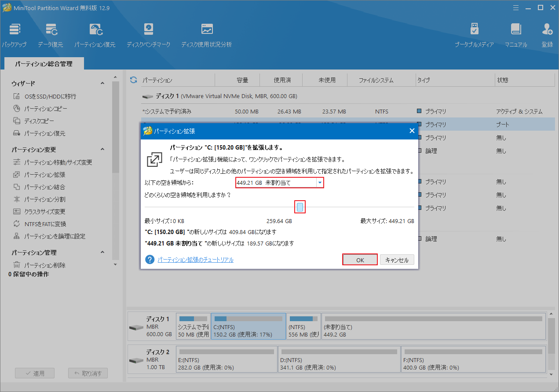The width and height of the screenshot is (559, 392).
Task: Click the disk map vertical scrollbar
Action: pos(552,335)
